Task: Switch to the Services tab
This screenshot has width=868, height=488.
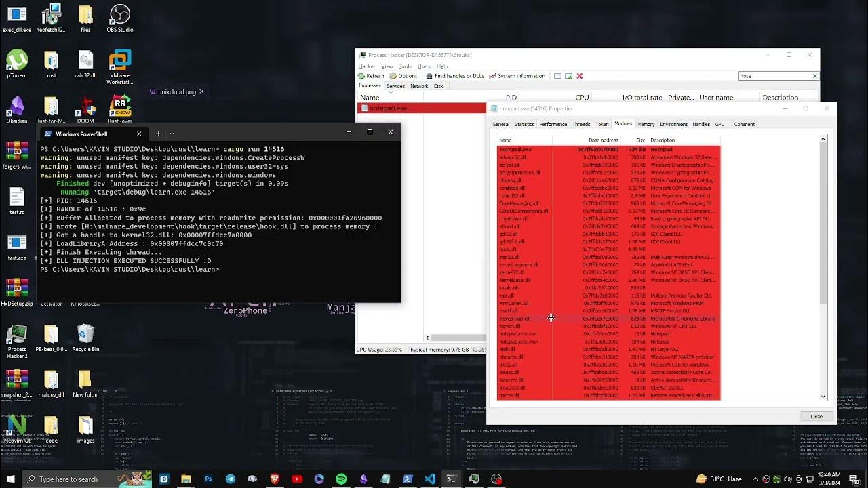Action: pyautogui.click(x=395, y=86)
